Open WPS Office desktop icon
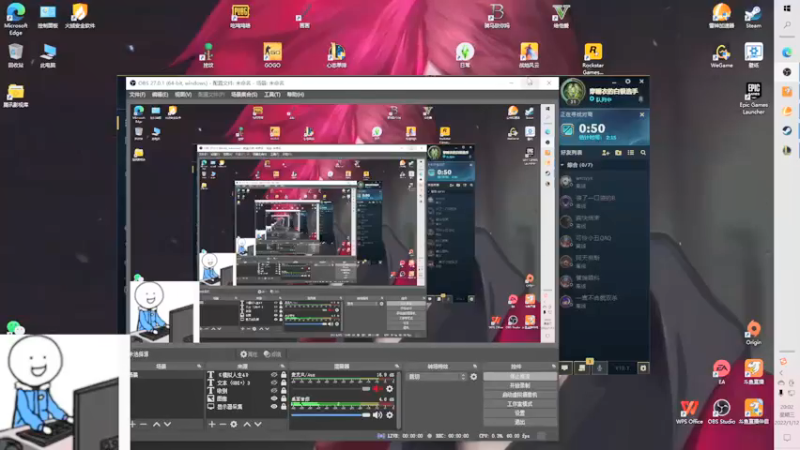The width and height of the screenshot is (800, 450). [689, 413]
